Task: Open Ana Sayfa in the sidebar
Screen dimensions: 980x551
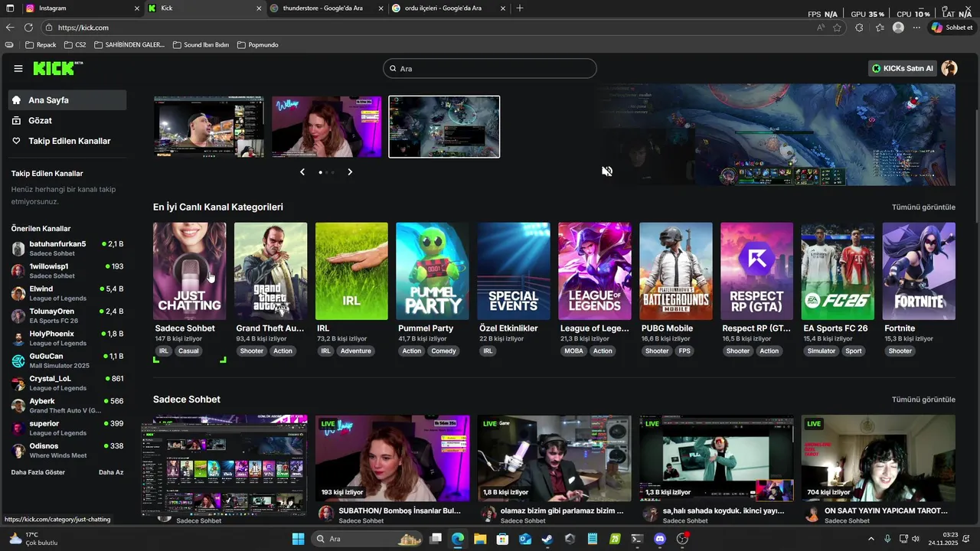Action: point(67,100)
